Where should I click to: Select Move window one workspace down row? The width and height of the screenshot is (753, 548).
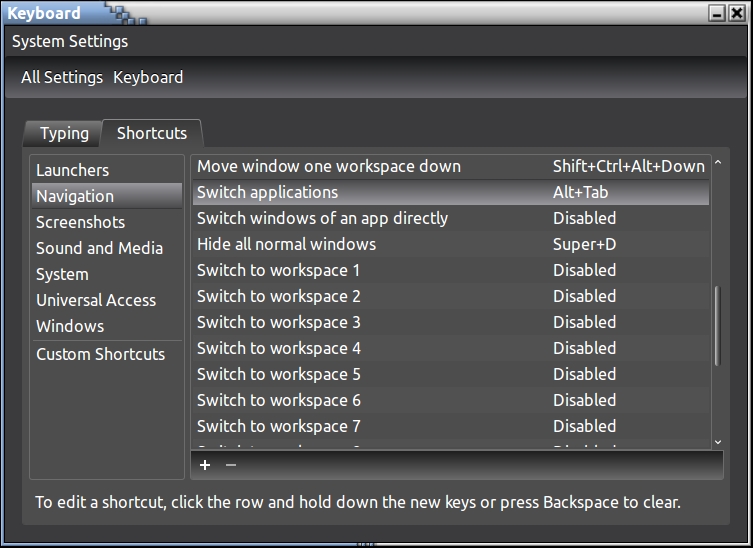pyautogui.click(x=328, y=166)
